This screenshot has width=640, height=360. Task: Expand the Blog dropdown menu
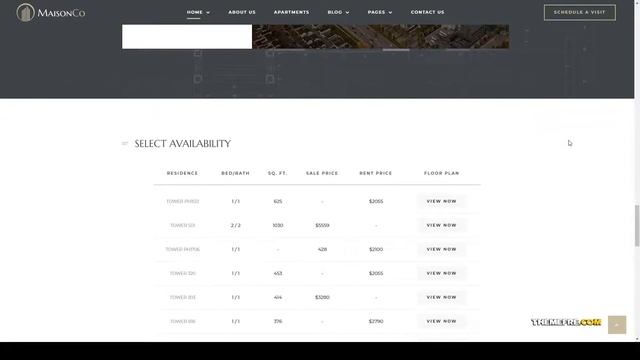point(338,12)
